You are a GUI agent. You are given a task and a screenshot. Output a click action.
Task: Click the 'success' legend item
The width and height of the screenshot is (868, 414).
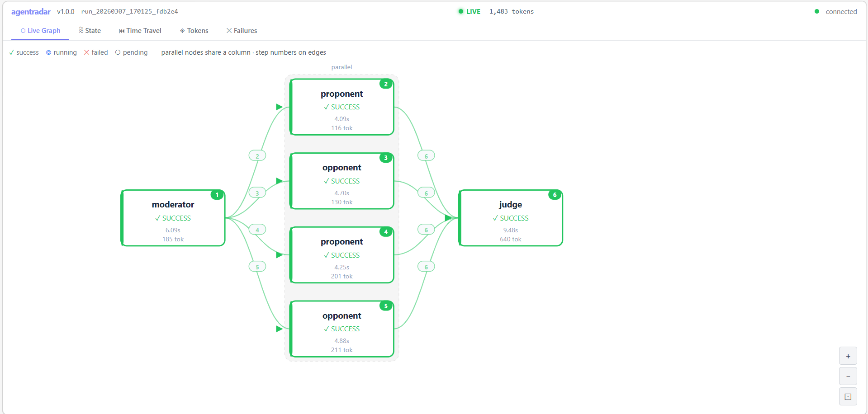pyautogui.click(x=24, y=52)
